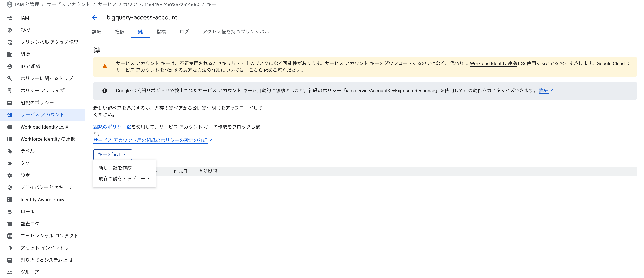Click the 監査ログ list icon
The height and width of the screenshot is (278, 644).
[x=10, y=223]
